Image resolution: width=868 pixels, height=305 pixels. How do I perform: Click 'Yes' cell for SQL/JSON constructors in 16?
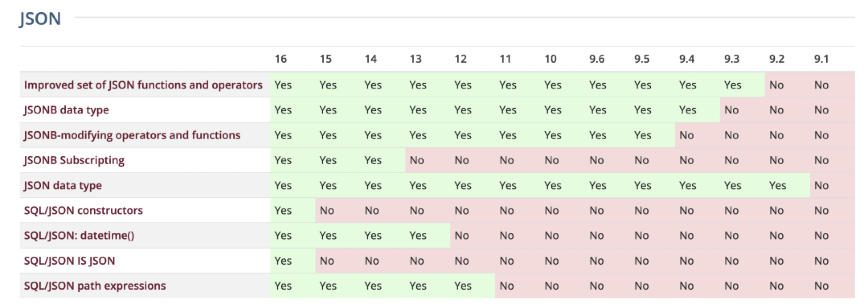coord(283,211)
